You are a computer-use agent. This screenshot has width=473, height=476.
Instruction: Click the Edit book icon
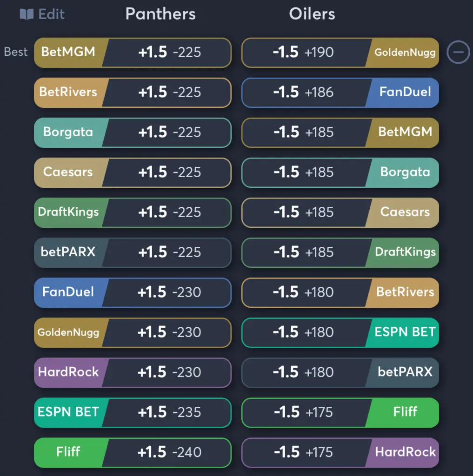pos(27,14)
